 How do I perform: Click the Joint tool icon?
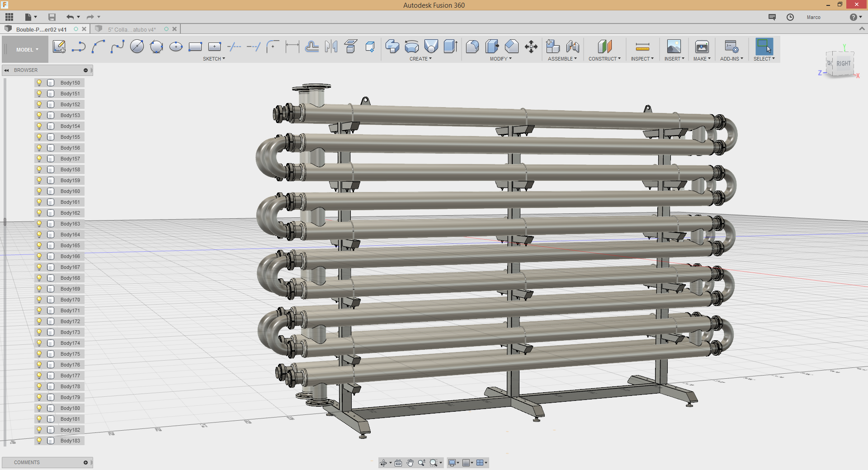pos(573,47)
